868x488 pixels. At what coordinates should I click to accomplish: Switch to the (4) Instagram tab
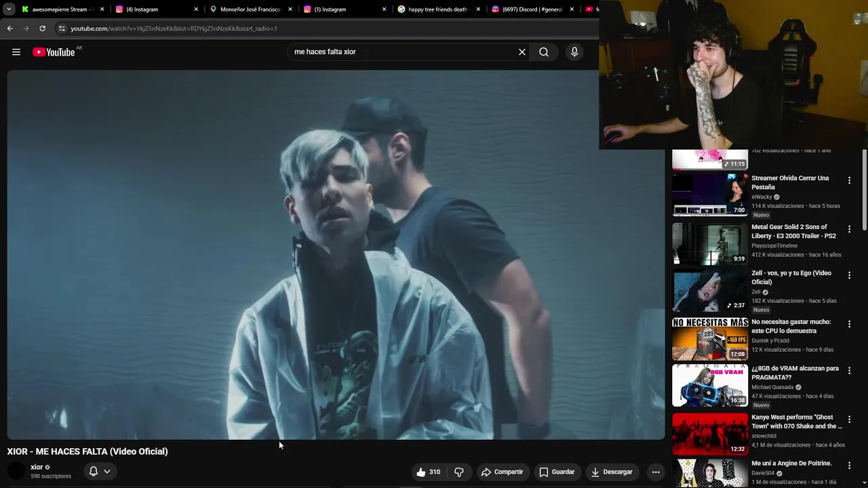[x=156, y=9]
